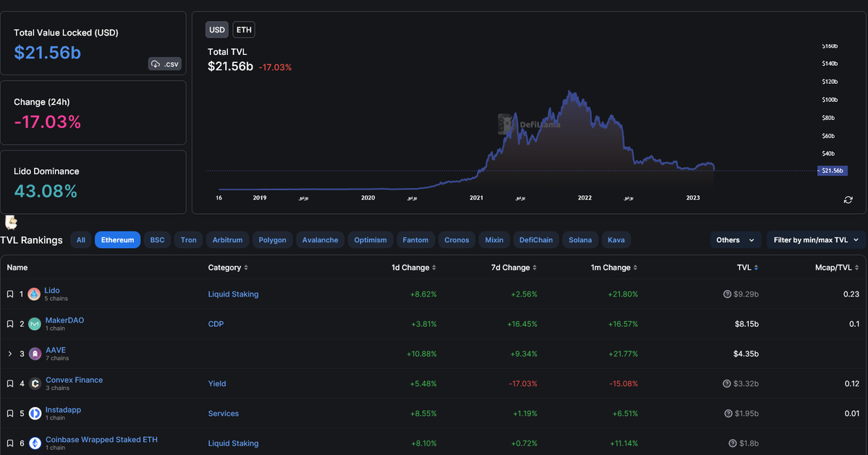The height and width of the screenshot is (455, 868).
Task: Click the Coinbase Wrapped Staked ETH logo
Action: click(35, 443)
